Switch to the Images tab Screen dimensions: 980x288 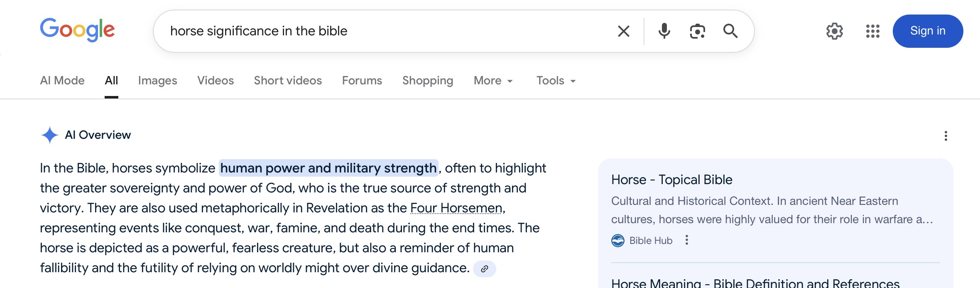(157, 81)
